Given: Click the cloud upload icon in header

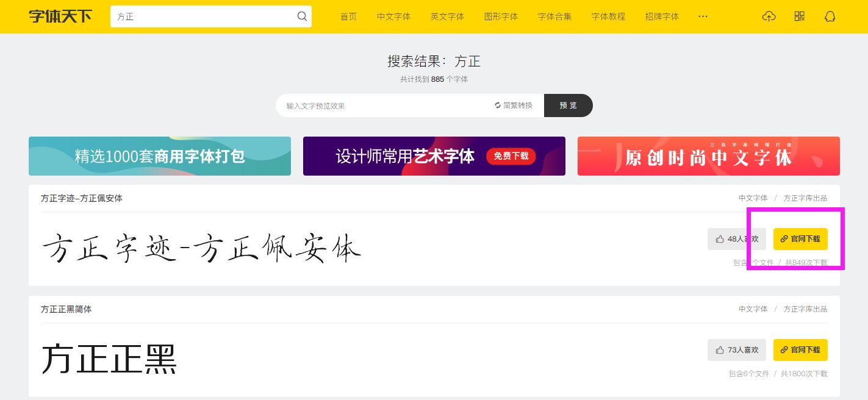Looking at the screenshot, I should point(769,16).
